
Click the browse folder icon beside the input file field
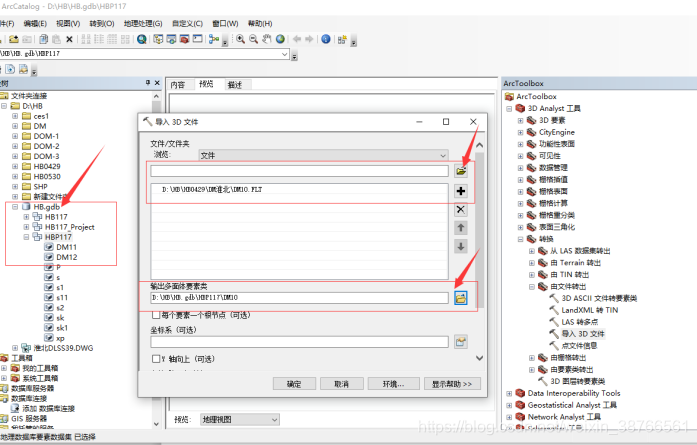pyautogui.click(x=461, y=171)
